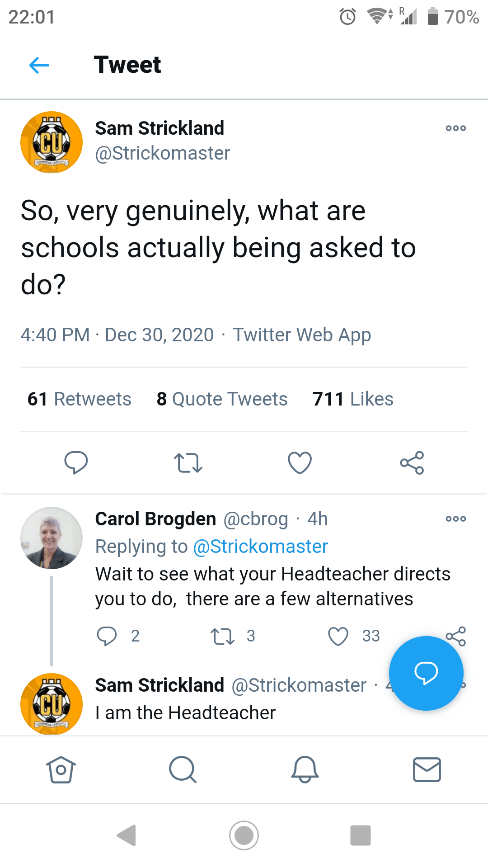Image resolution: width=488 pixels, height=868 pixels.
Task: View the 61 Retweets list
Action: click(80, 399)
